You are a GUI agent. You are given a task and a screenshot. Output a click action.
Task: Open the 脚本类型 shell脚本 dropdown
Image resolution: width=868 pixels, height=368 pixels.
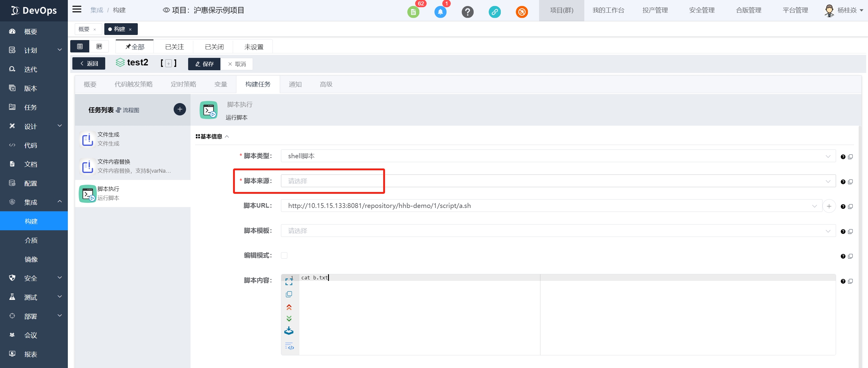click(x=558, y=156)
